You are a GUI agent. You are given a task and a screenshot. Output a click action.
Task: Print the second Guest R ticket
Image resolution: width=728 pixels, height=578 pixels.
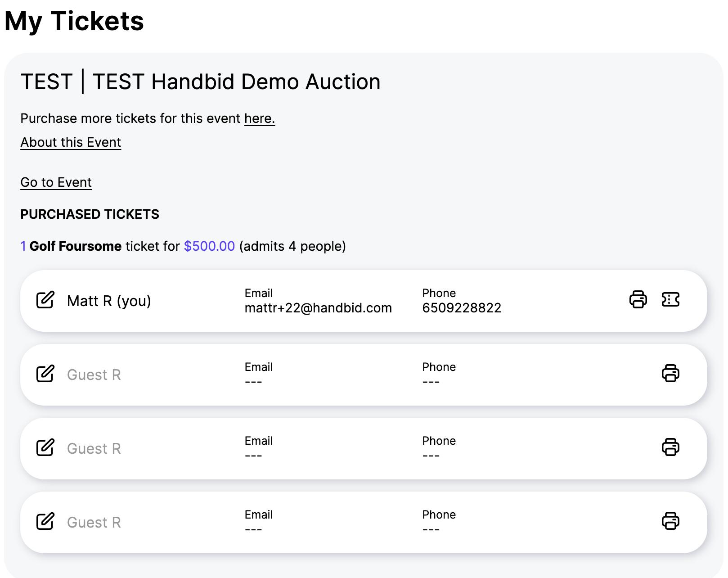[x=670, y=447]
